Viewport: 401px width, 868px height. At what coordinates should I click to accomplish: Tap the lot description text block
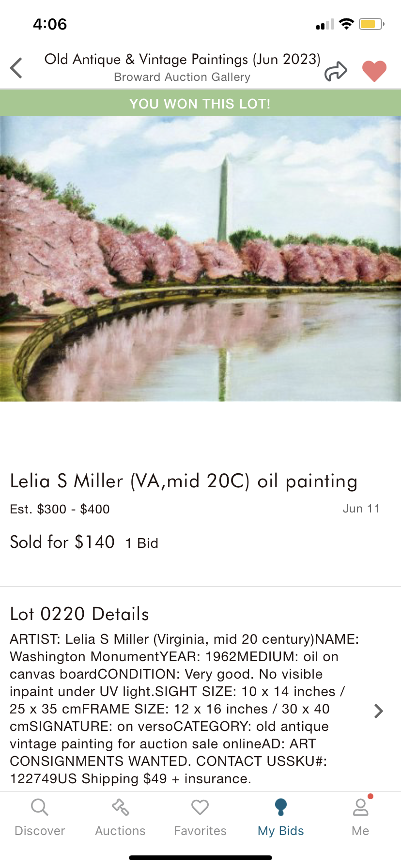(x=184, y=709)
